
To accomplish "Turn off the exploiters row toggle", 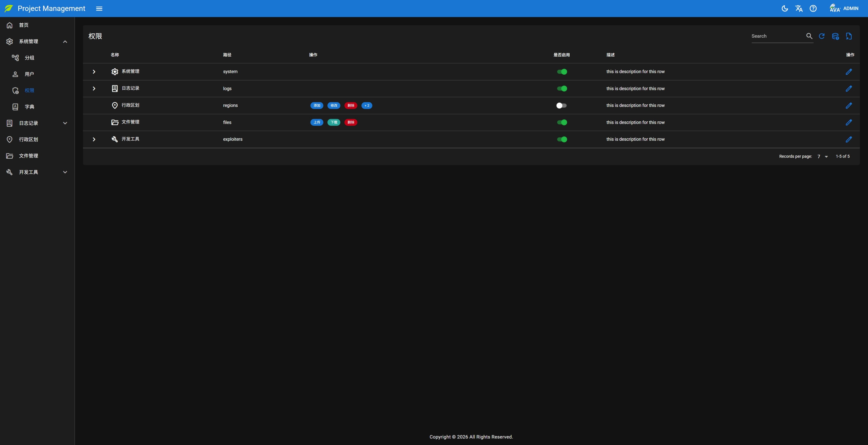I will coord(562,139).
